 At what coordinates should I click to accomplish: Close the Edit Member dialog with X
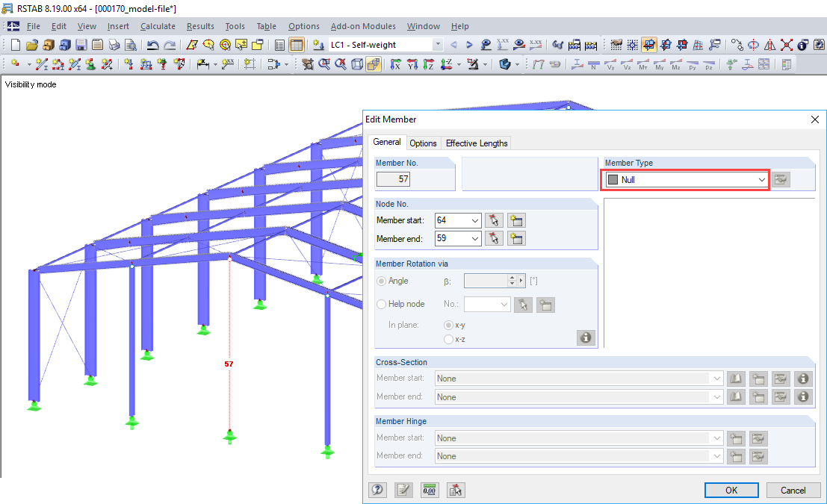coord(815,119)
